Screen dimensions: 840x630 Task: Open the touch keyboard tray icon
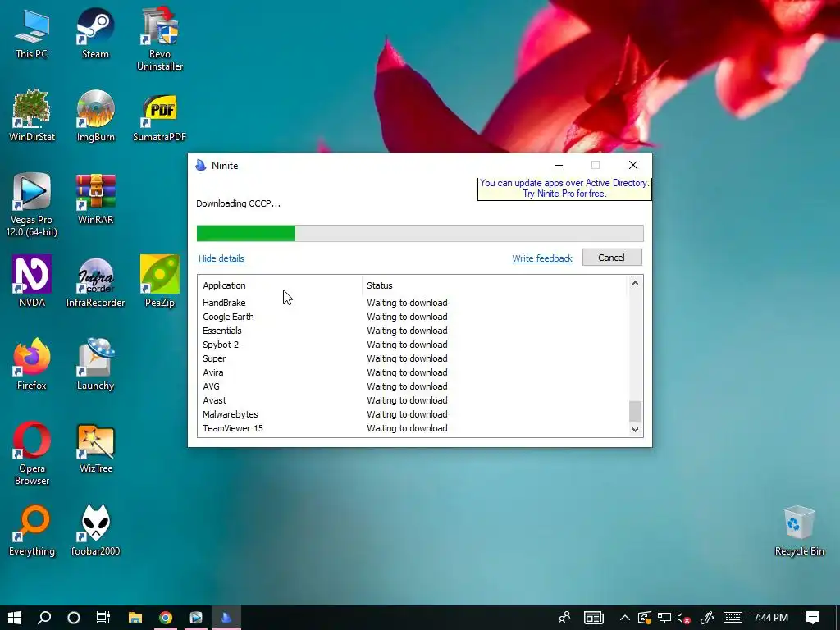coord(733,618)
